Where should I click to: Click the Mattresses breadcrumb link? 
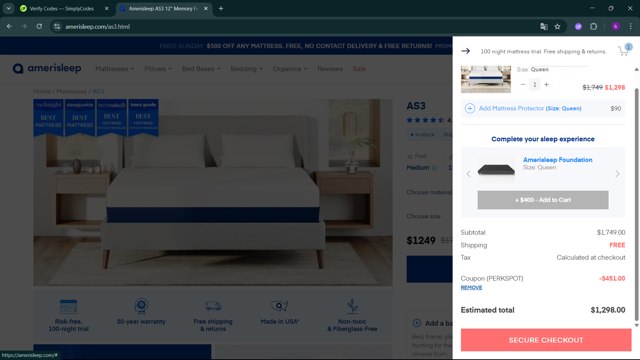[x=71, y=91]
